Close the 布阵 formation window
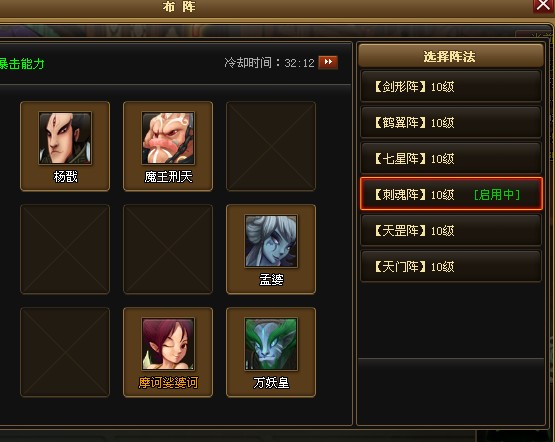 543,5
